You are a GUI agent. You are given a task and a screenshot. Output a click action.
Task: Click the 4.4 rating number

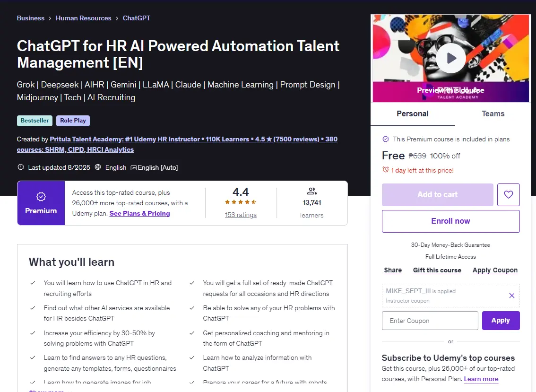point(241,192)
